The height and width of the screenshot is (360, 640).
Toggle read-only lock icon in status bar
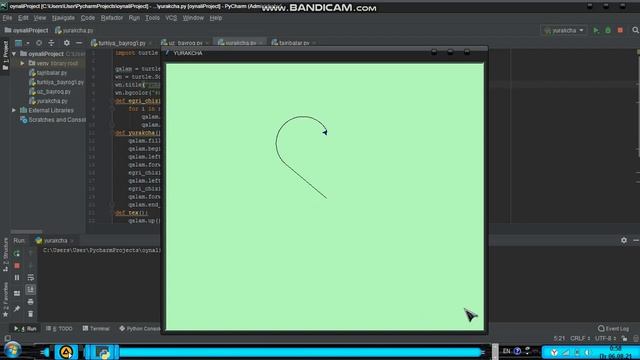pyautogui.click(x=624, y=338)
